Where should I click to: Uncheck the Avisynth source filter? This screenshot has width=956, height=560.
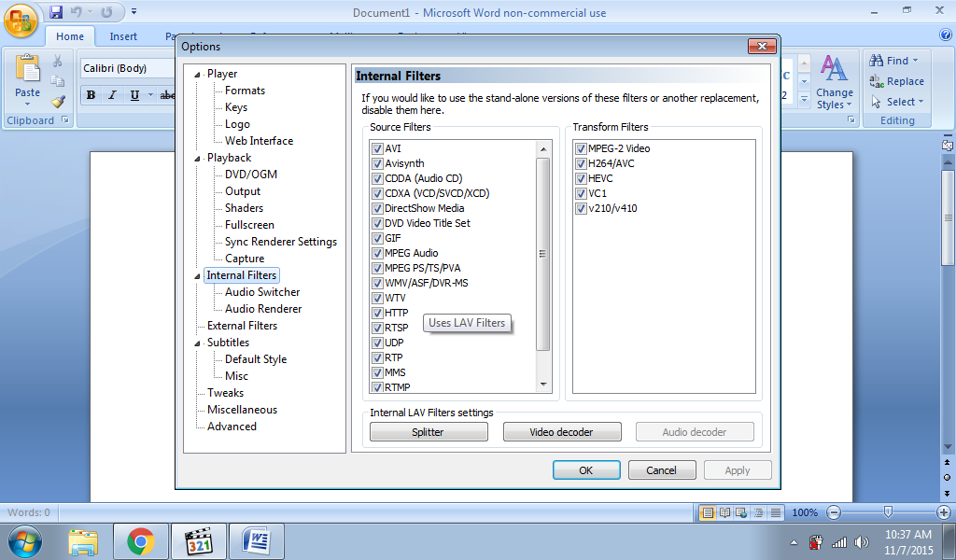click(x=377, y=163)
